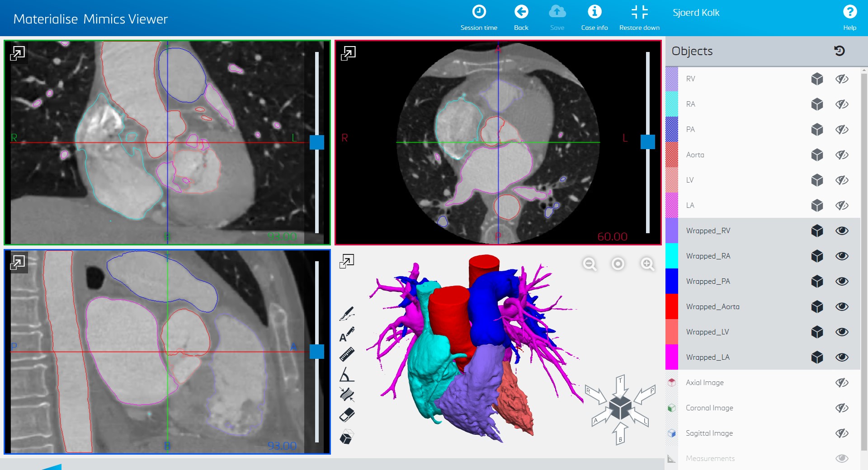Click the Wrapped_LA magenta color swatch
Image resolution: width=868 pixels, height=470 pixels.
click(x=672, y=357)
